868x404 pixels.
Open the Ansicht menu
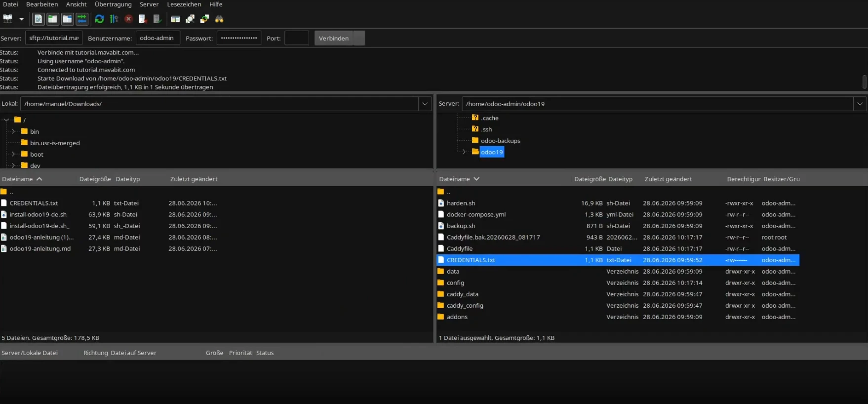[x=77, y=4]
